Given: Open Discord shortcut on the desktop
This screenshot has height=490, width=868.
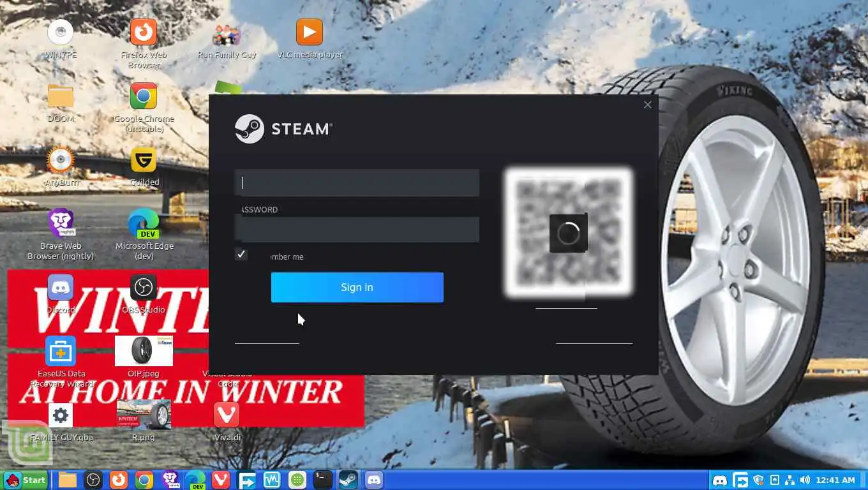Looking at the screenshot, I should tap(61, 295).
